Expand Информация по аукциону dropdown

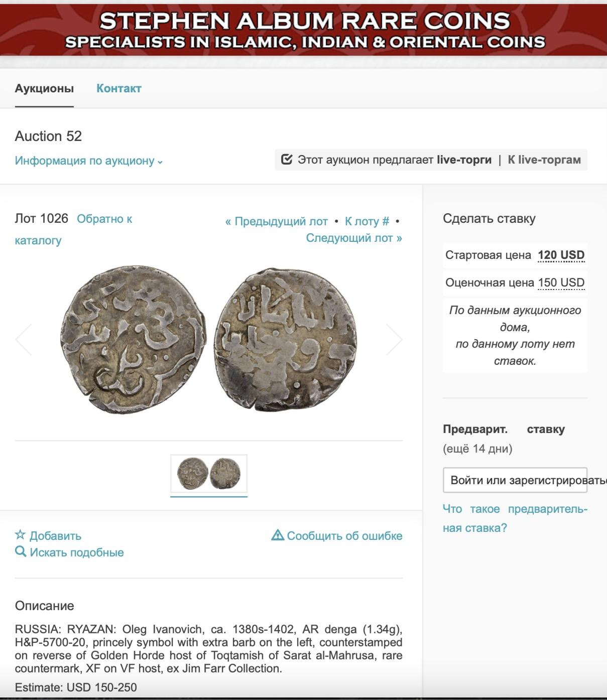click(89, 161)
